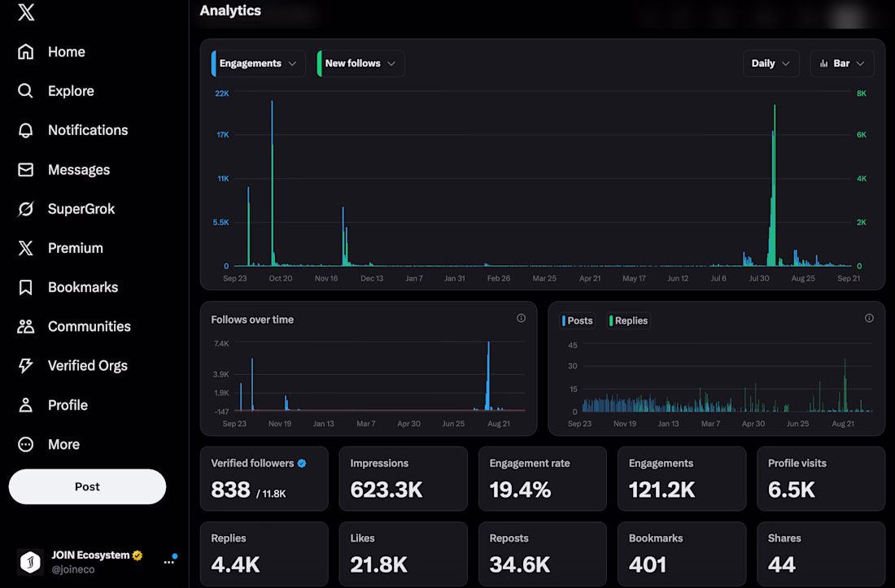Click the Home house icon
This screenshot has width=895, height=588.
[26, 52]
